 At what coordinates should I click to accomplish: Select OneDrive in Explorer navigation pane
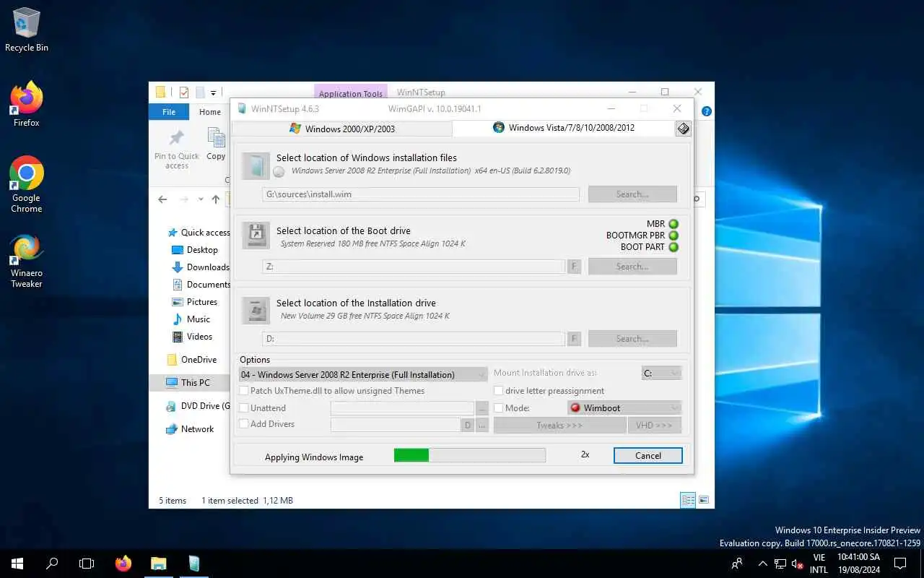pyautogui.click(x=191, y=360)
